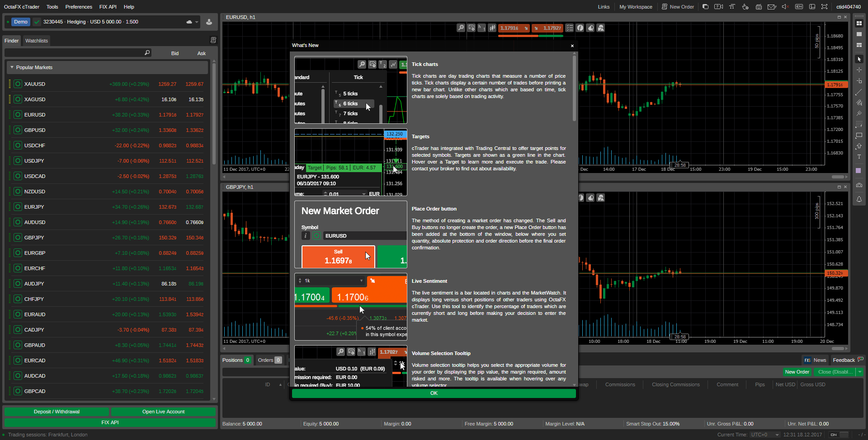Image resolution: width=868 pixels, height=440 pixels.
Task: Select the text annotation tool
Action: (859, 157)
